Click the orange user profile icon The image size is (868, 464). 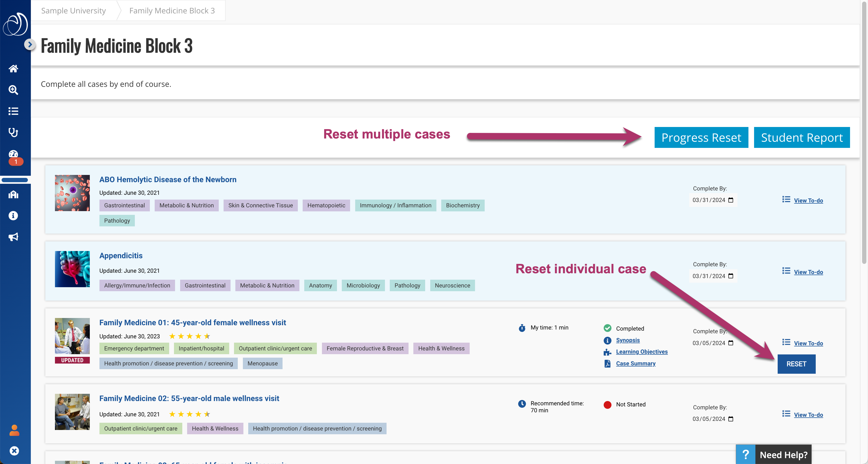(x=14, y=430)
